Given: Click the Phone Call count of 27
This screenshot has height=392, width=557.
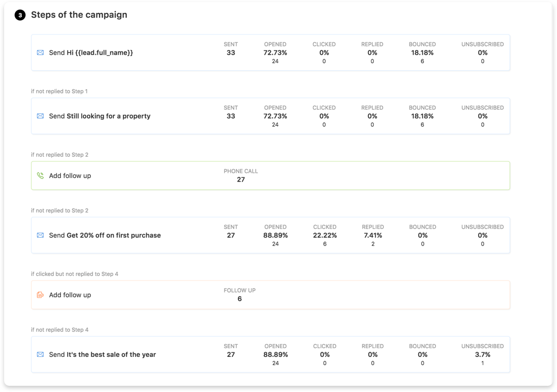Looking at the screenshot, I should click(x=241, y=179).
